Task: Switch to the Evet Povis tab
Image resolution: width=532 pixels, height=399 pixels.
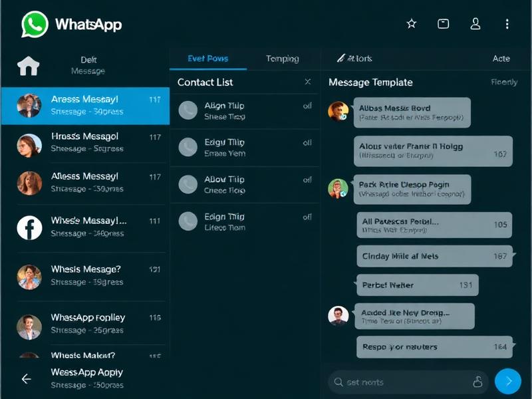Action: point(208,59)
